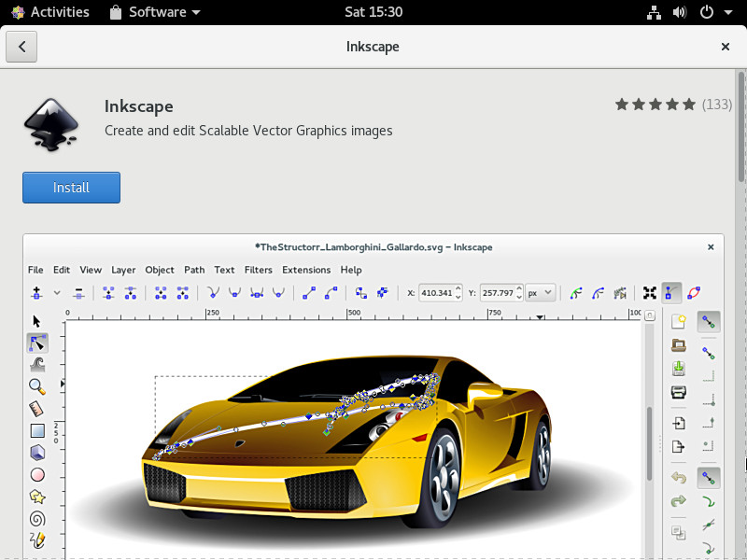The width and height of the screenshot is (747, 560).
Task: Select the Spiral tool
Action: (x=37, y=519)
